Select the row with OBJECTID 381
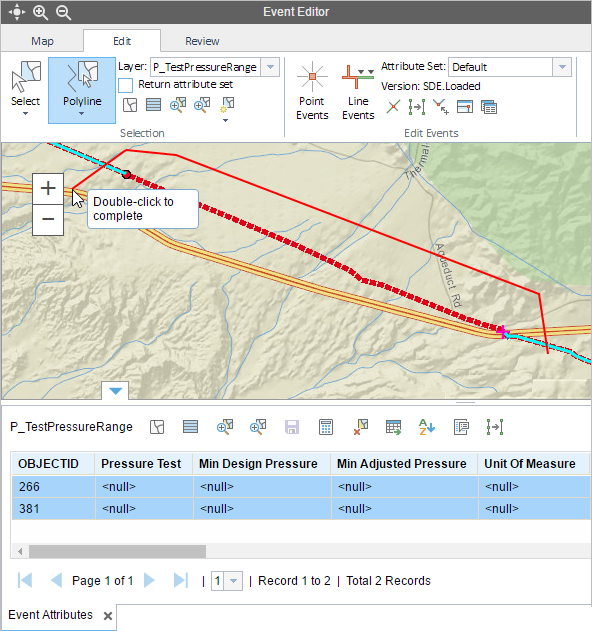This screenshot has height=631, width=592. click(x=301, y=509)
